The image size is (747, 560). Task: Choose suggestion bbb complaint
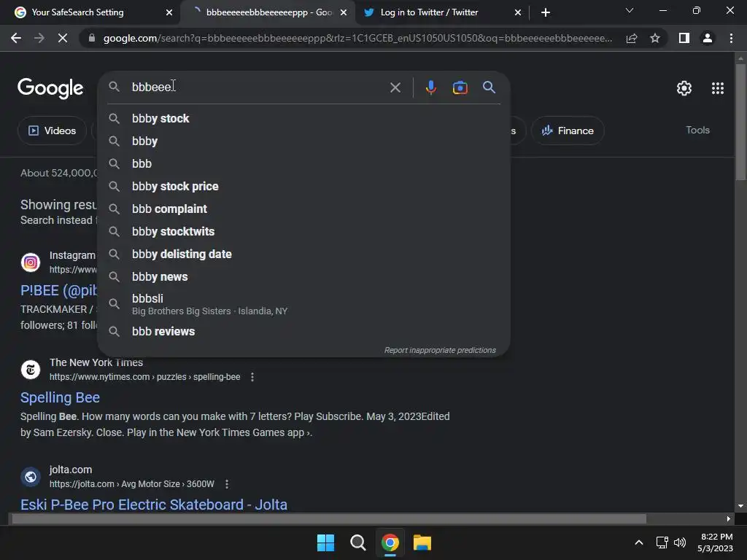pos(303,209)
